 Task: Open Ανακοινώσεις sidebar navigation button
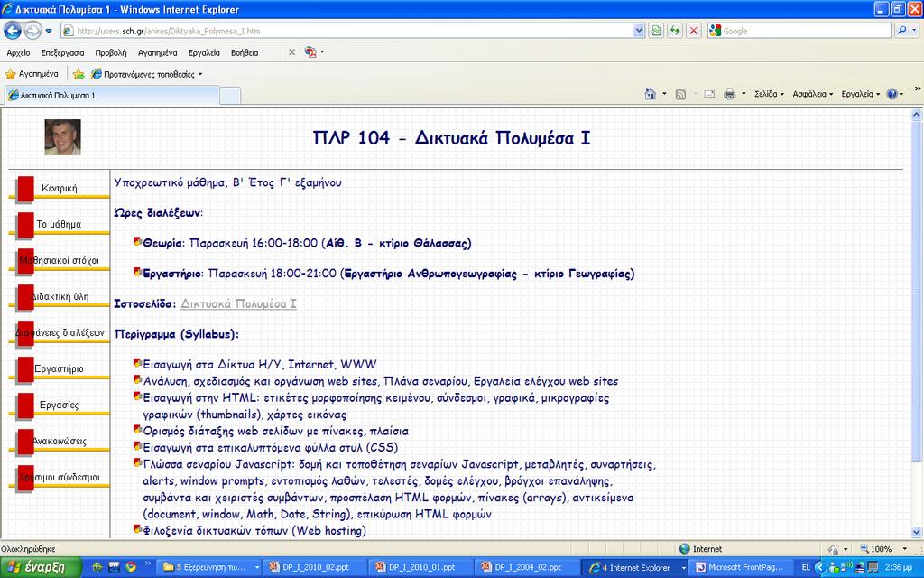(x=59, y=441)
